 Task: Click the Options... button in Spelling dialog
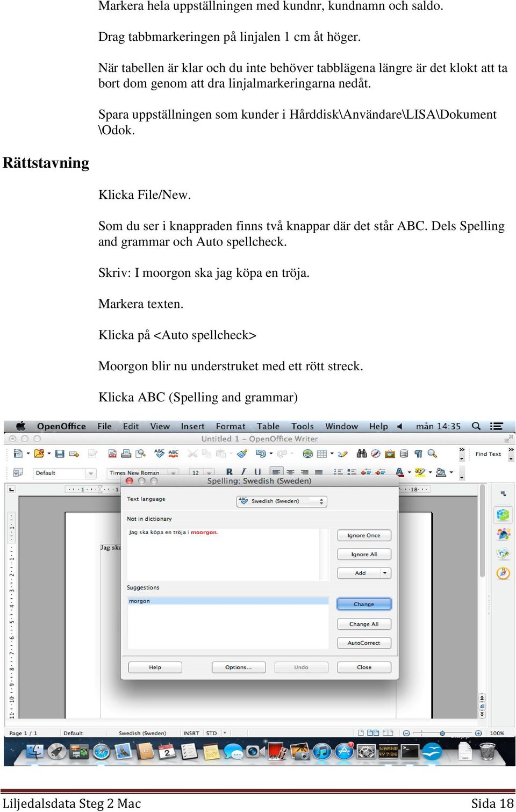pos(239,667)
